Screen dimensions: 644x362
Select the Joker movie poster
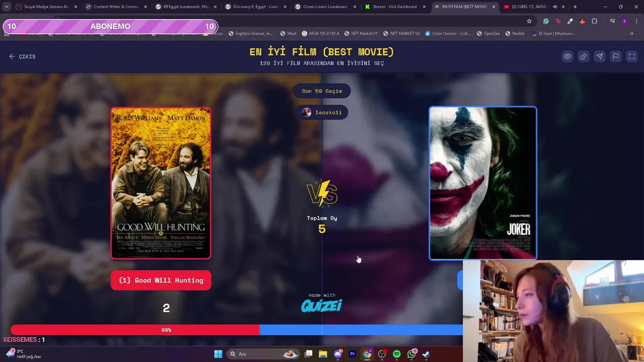(x=483, y=184)
